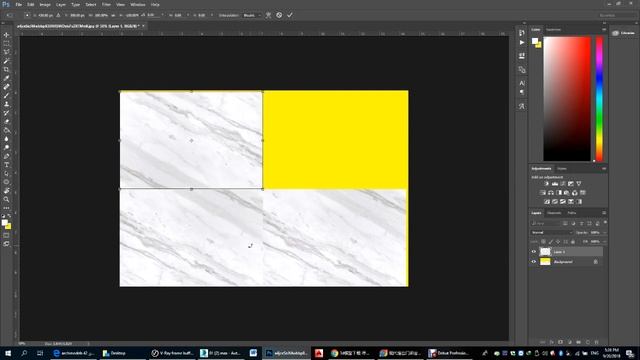Open the Normal blend mode dropdown

point(552,232)
